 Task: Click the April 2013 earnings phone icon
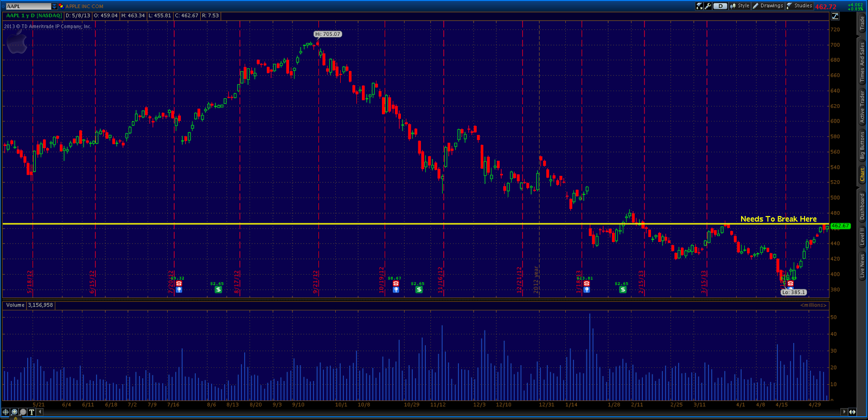(x=790, y=284)
